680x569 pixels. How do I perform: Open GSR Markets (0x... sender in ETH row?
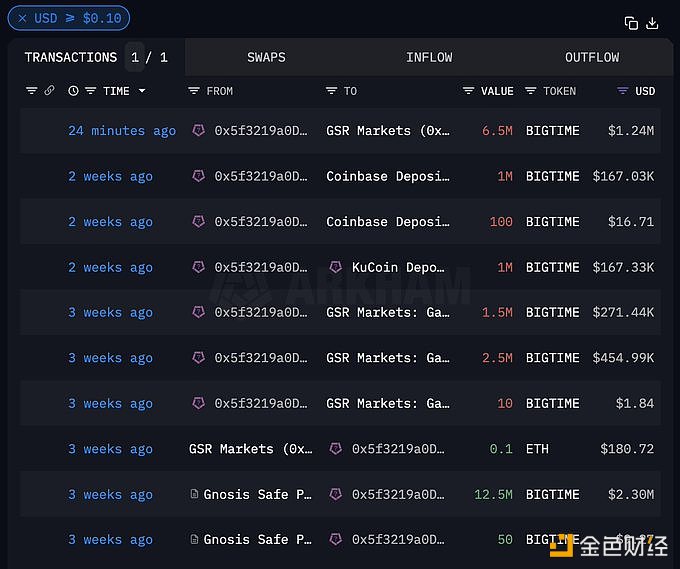[250, 448]
